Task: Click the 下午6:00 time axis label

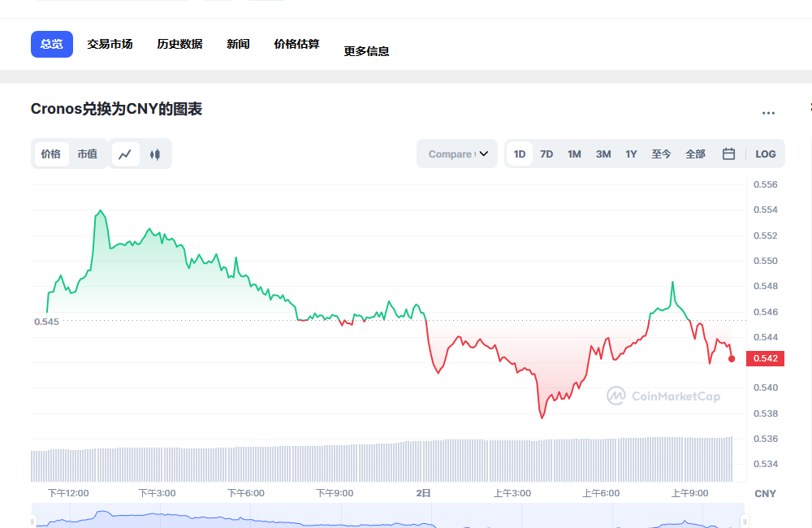Action: coord(246,493)
